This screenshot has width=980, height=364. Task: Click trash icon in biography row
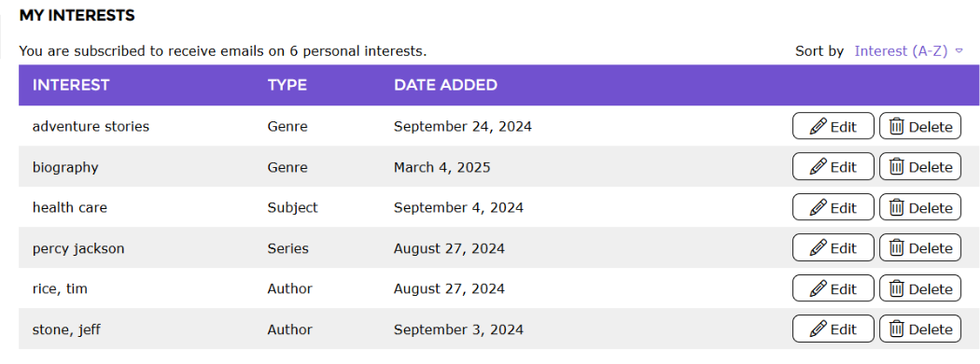click(x=897, y=167)
